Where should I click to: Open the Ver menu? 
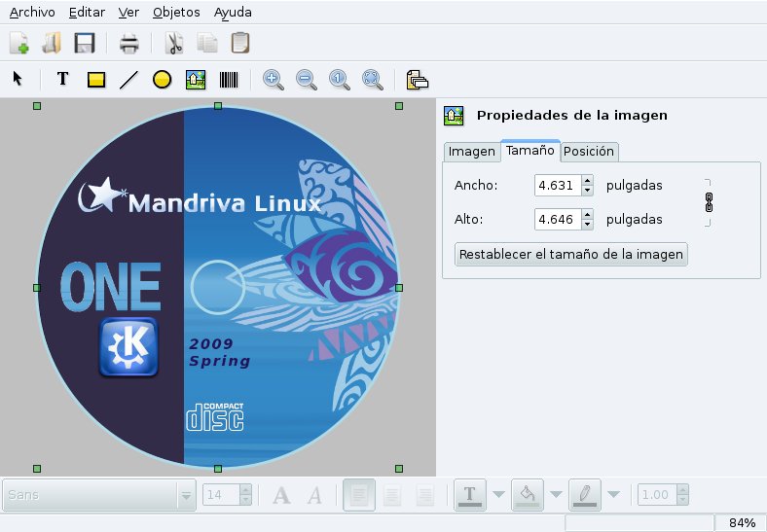pyautogui.click(x=128, y=13)
